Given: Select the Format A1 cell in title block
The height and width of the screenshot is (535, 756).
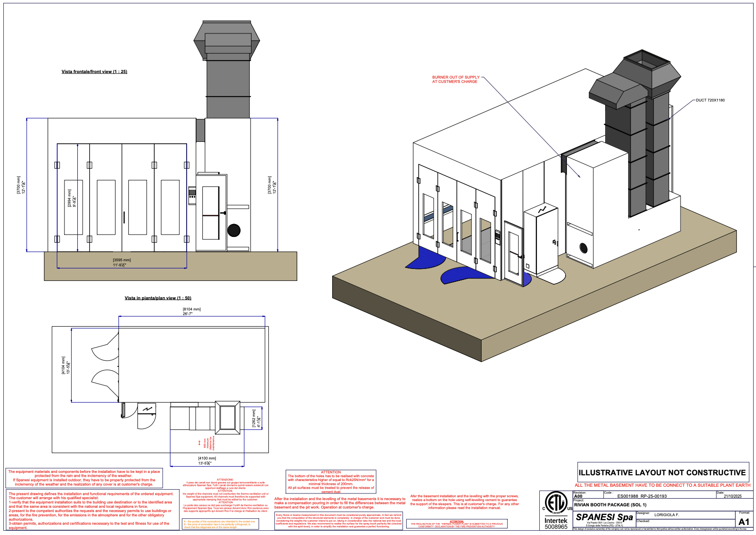Looking at the screenshot, I should pos(744,521).
